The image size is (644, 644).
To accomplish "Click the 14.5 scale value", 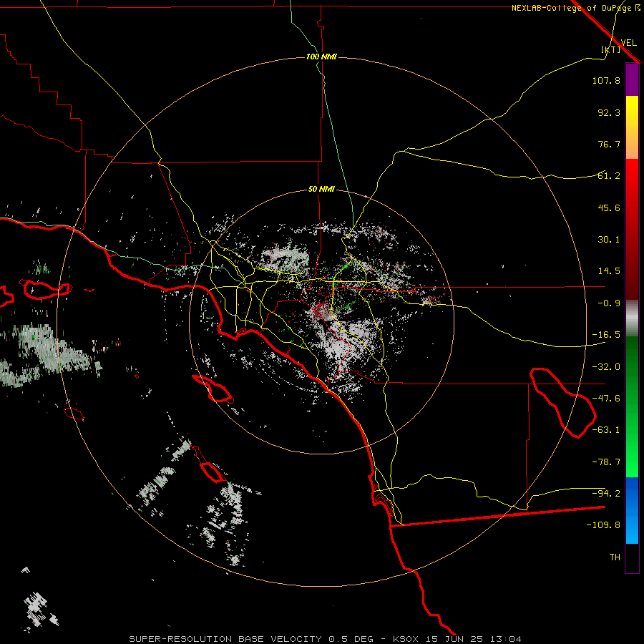I will tap(609, 271).
